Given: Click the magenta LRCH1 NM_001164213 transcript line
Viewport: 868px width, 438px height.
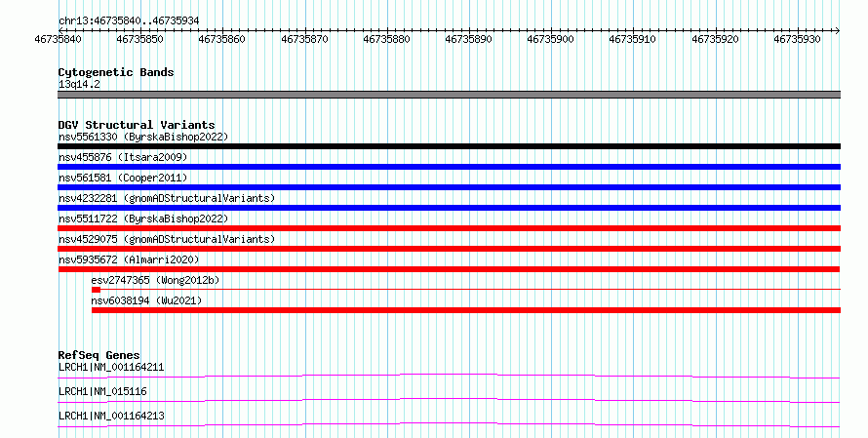Looking at the screenshot, I should [x=449, y=425].
